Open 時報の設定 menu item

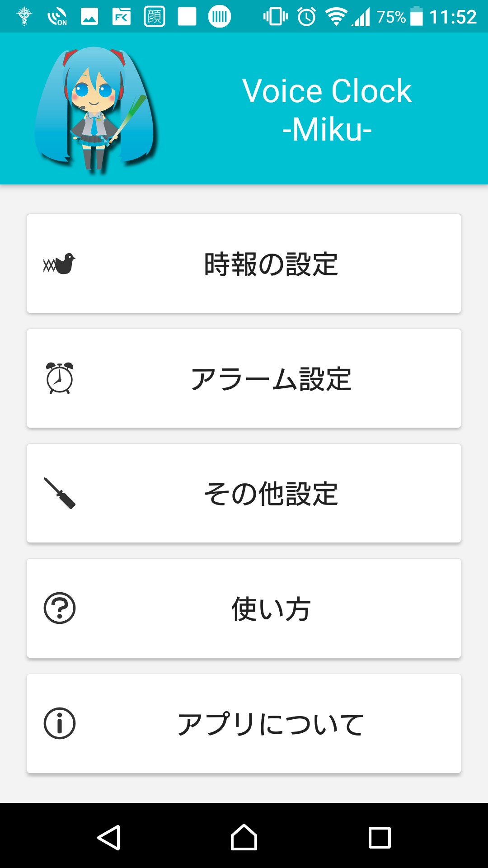[271, 264]
